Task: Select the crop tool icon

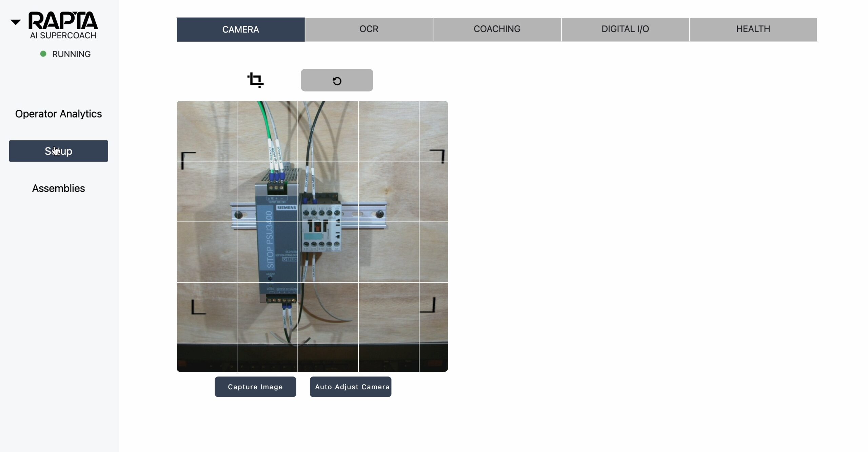Action: pos(255,80)
